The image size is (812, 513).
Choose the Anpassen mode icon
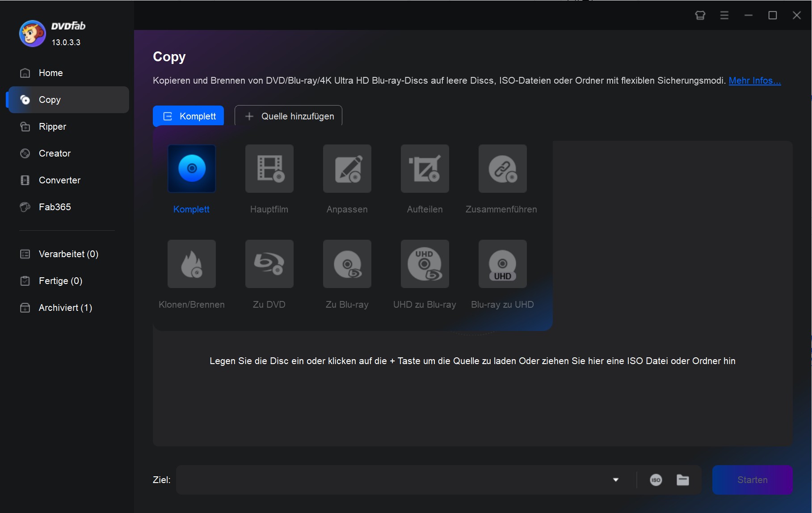point(347,169)
